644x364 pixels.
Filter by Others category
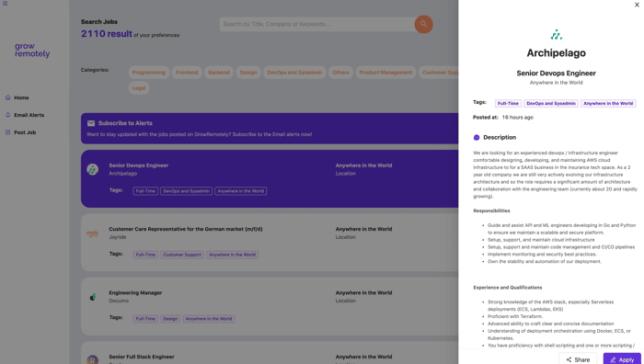340,73
